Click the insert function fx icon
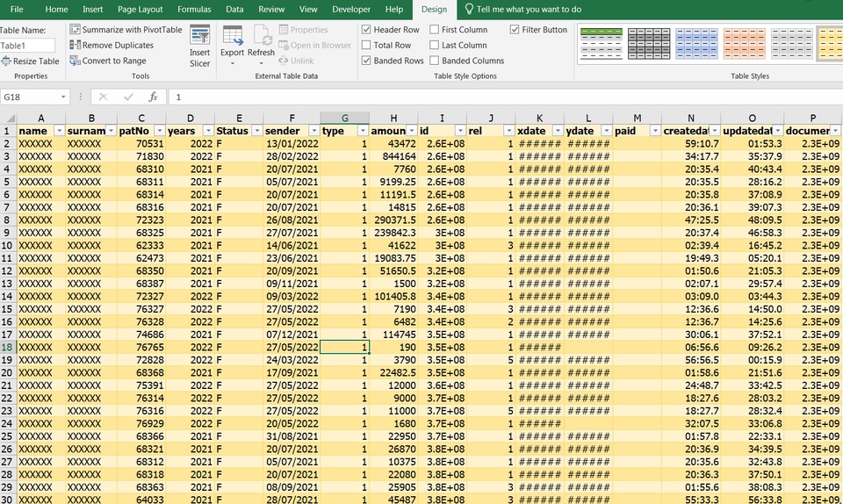The image size is (843, 504). (x=153, y=97)
